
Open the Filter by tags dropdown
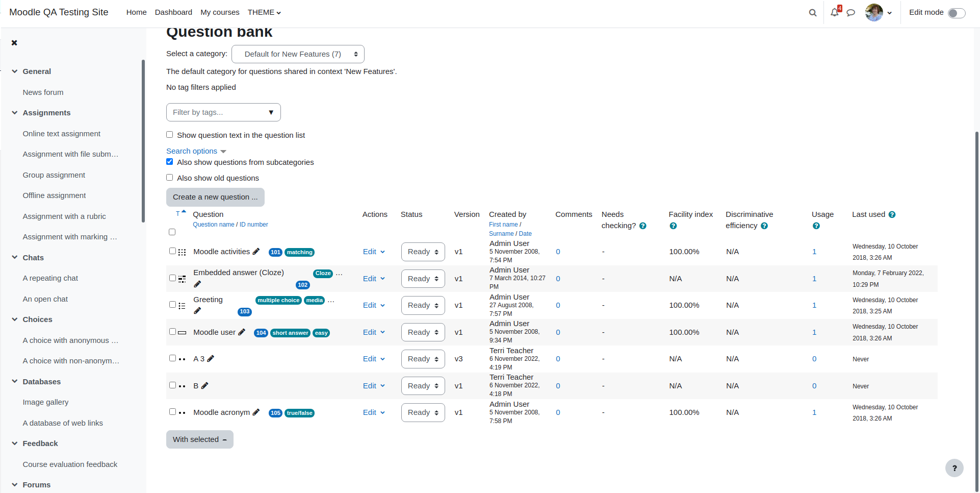tap(223, 112)
